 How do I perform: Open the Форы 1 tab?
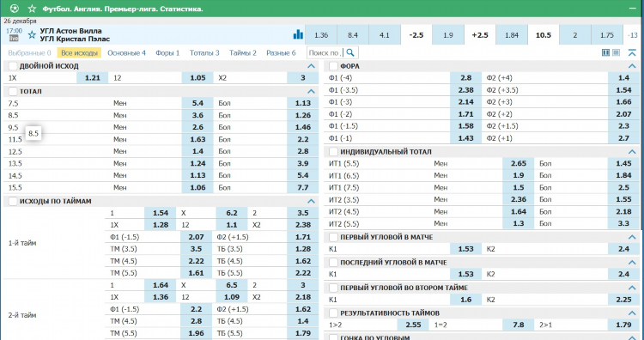point(167,52)
